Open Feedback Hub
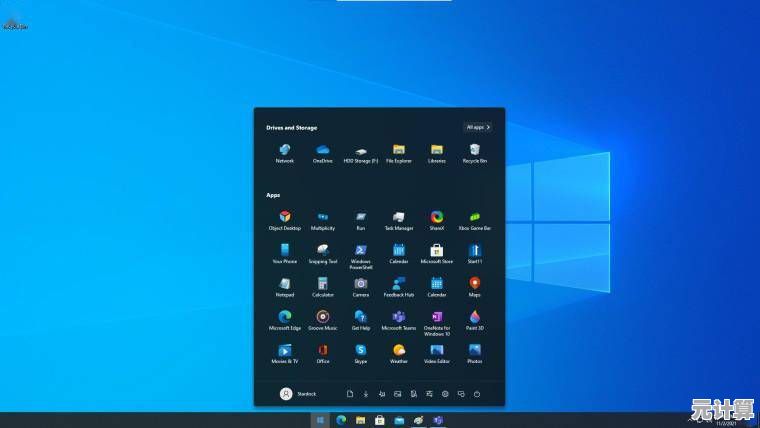 pyautogui.click(x=398, y=287)
